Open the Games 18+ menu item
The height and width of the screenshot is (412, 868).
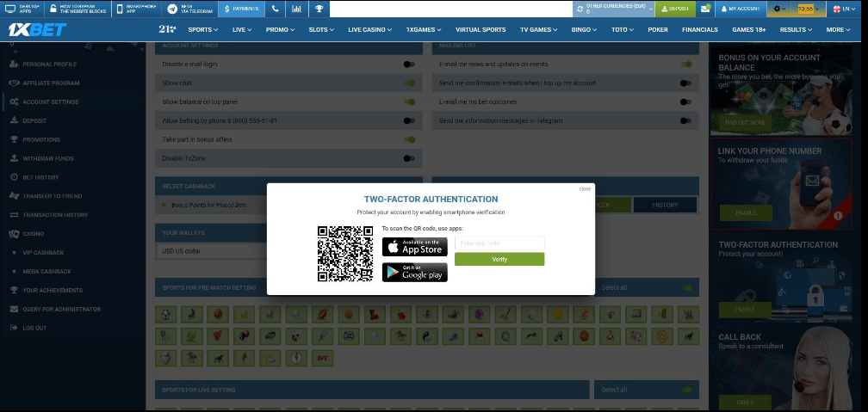(748, 30)
